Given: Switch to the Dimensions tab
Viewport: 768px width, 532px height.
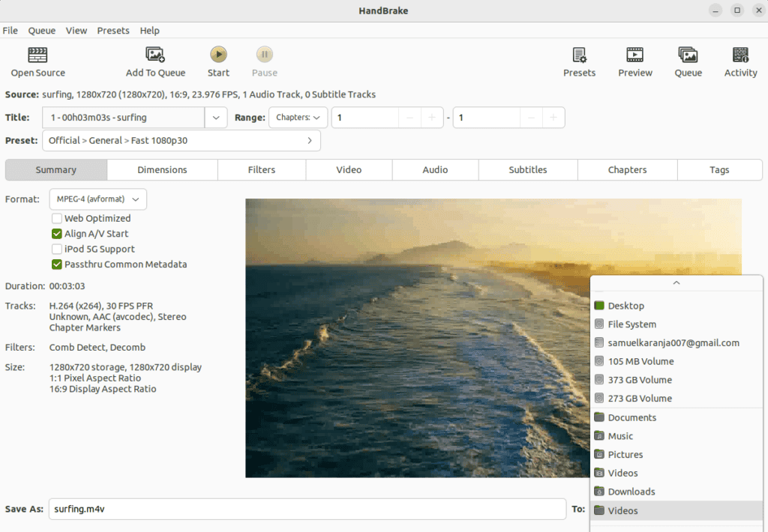Looking at the screenshot, I should point(162,170).
